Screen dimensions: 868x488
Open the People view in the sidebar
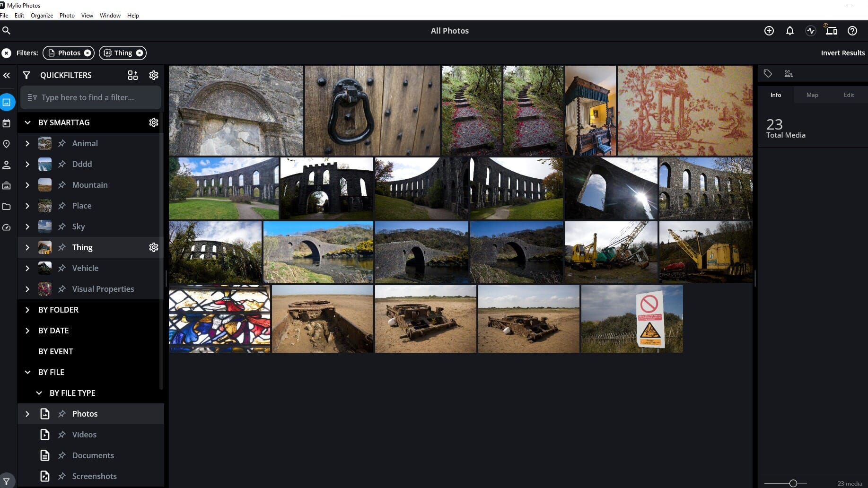[x=7, y=164]
